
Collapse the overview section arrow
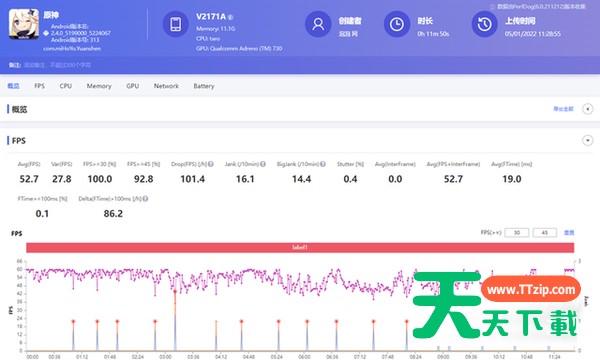pyautogui.click(x=588, y=109)
